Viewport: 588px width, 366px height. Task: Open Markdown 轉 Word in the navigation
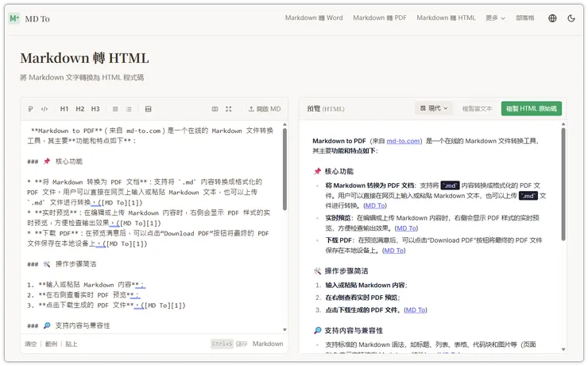click(x=314, y=18)
